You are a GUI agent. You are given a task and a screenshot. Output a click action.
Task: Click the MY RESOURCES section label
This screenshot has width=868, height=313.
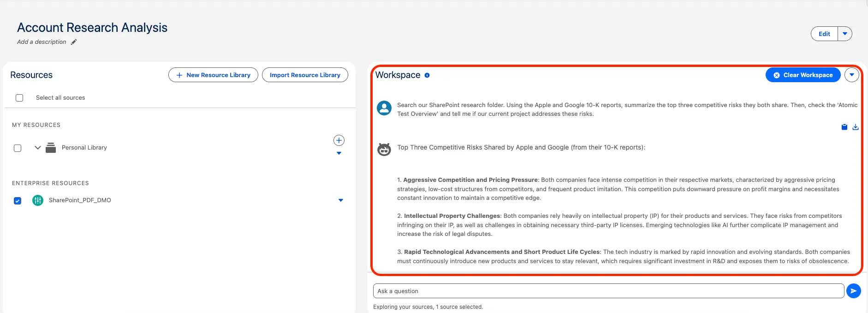tap(36, 125)
